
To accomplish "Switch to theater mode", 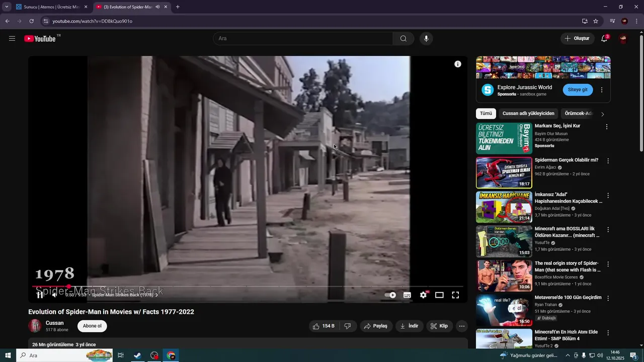I will (x=439, y=295).
